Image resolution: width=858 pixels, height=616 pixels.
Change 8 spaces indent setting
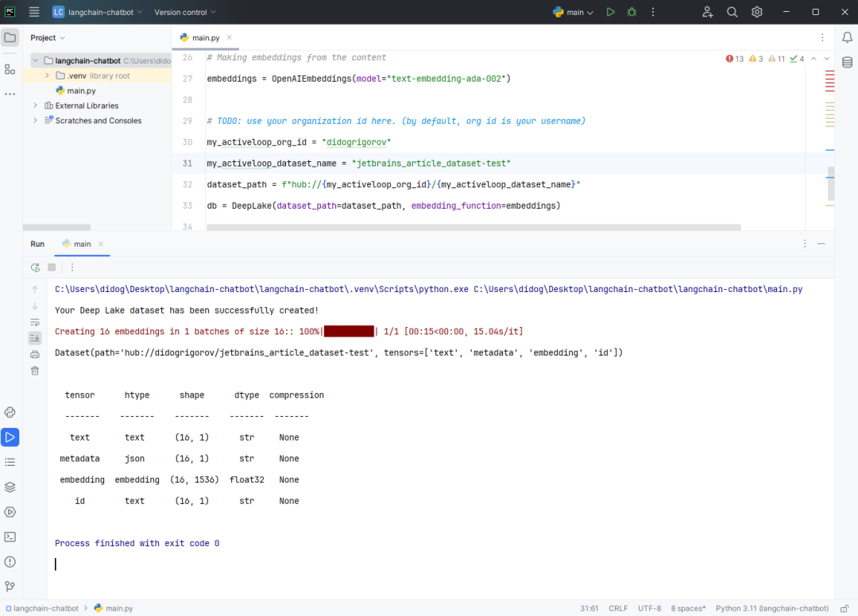[688, 608]
